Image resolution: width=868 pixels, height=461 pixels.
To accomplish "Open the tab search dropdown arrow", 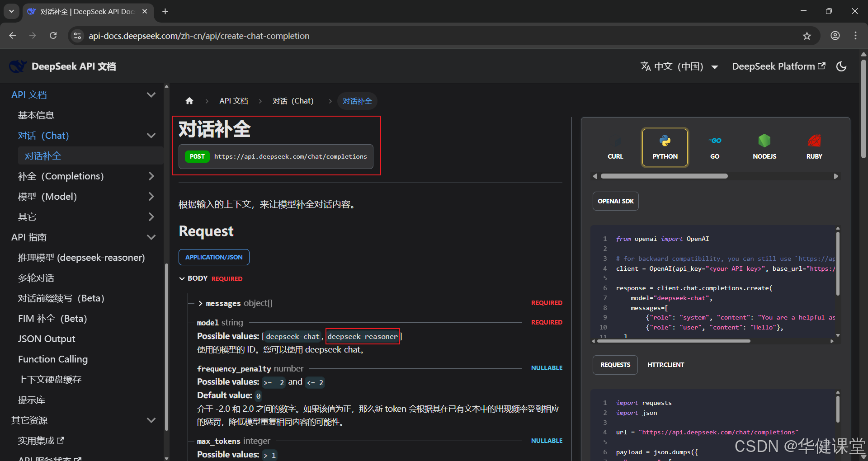I will (11, 11).
